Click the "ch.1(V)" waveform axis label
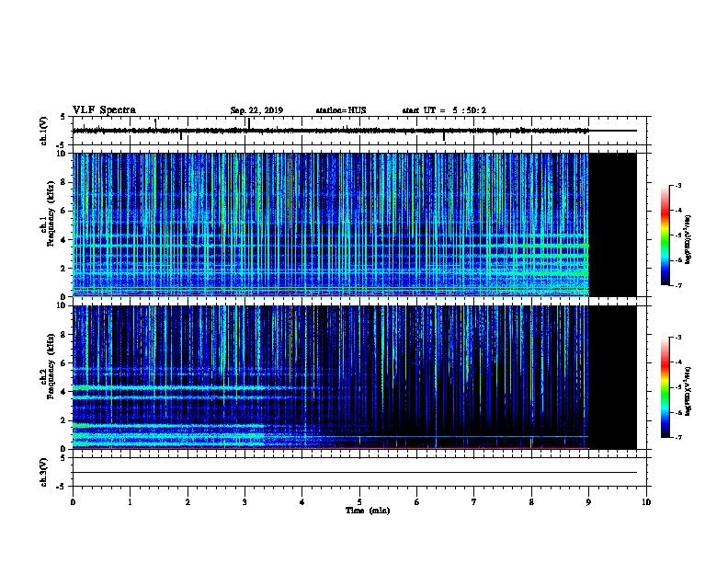This screenshot has height=563, width=728. coord(43,131)
